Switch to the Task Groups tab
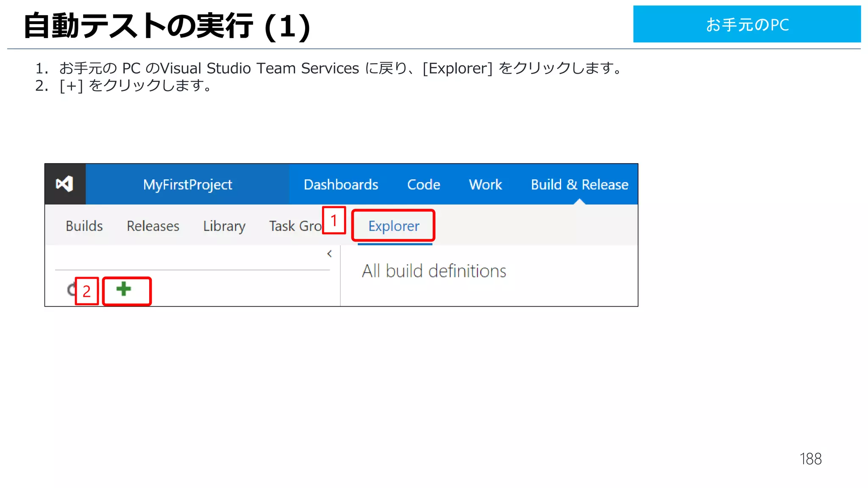Viewport: 868px width, 488px height. point(295,226)
